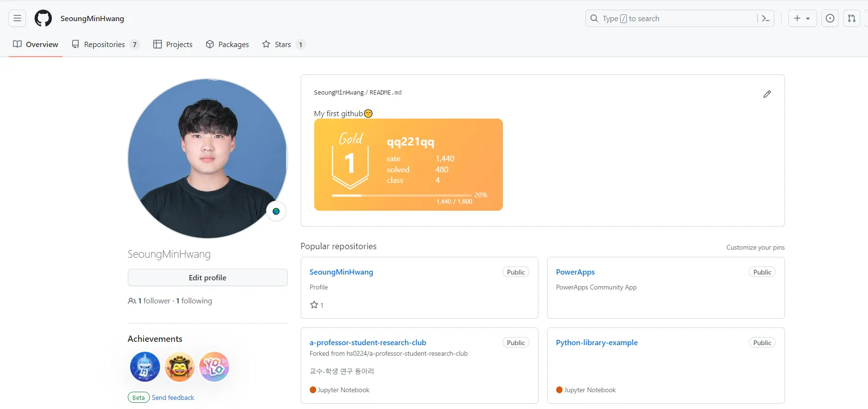Click the star count on SeoungMinHwang repo
868x409 pixels.
pos(317,305)
